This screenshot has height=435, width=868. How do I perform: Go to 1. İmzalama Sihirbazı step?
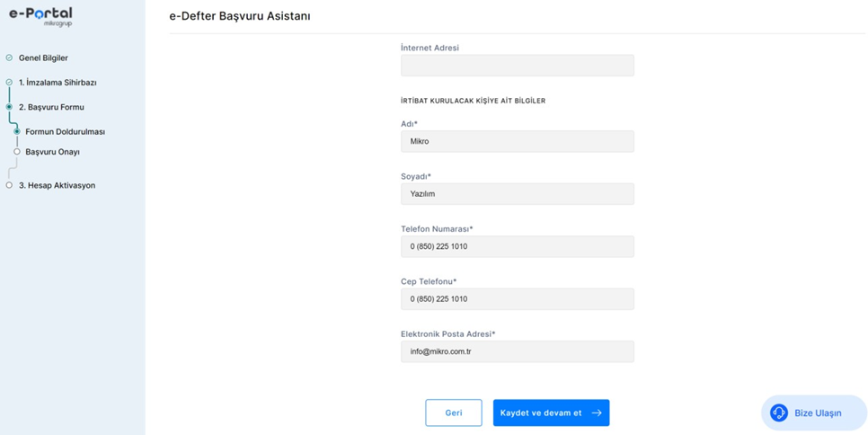click(58, 82)
